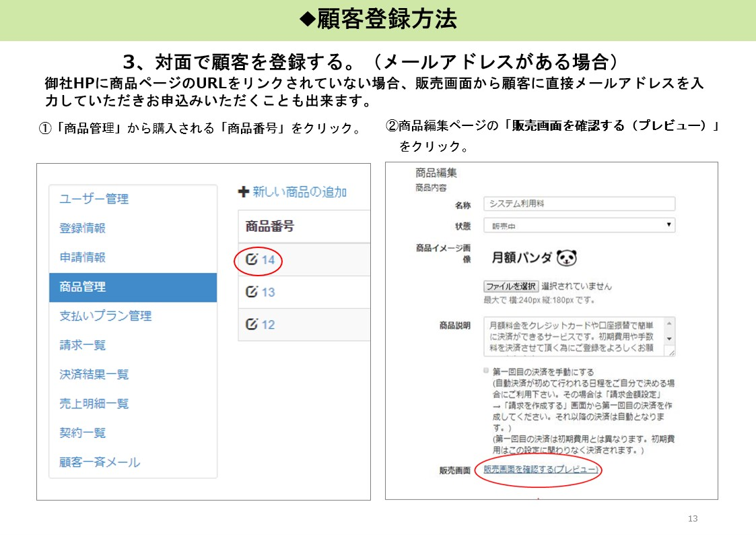The width and height of the screenshot is (756, 535).
Task: Open 請求一覧 in the sidebar
Action: [x=82, y=345]
